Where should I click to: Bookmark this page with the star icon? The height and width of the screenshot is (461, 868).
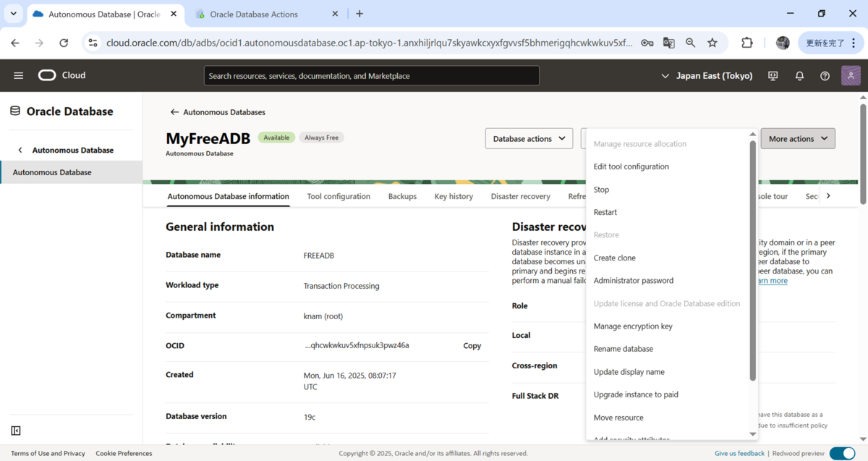tap(712, 43)
